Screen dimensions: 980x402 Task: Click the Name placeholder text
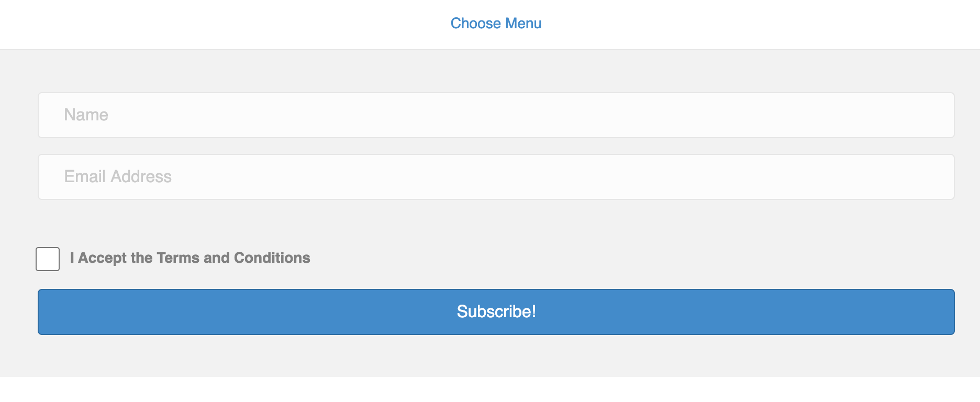(85, 115)
